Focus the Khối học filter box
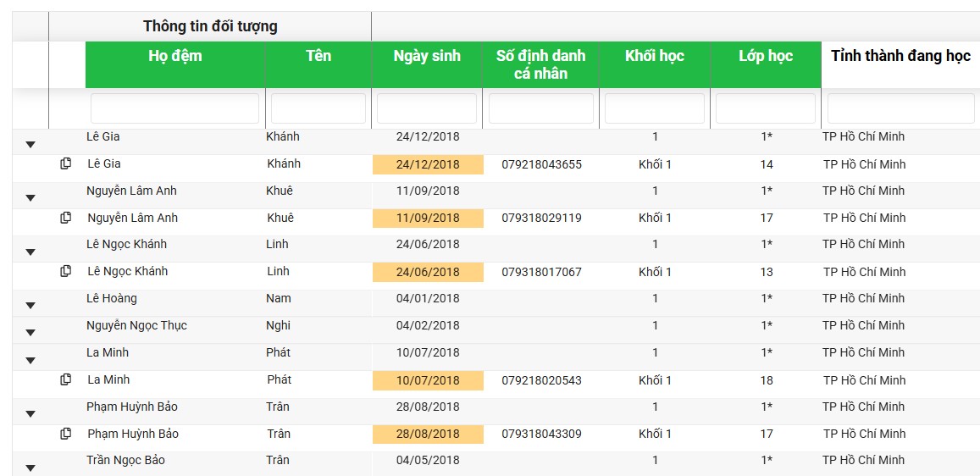980x476 pixels. 654,108
